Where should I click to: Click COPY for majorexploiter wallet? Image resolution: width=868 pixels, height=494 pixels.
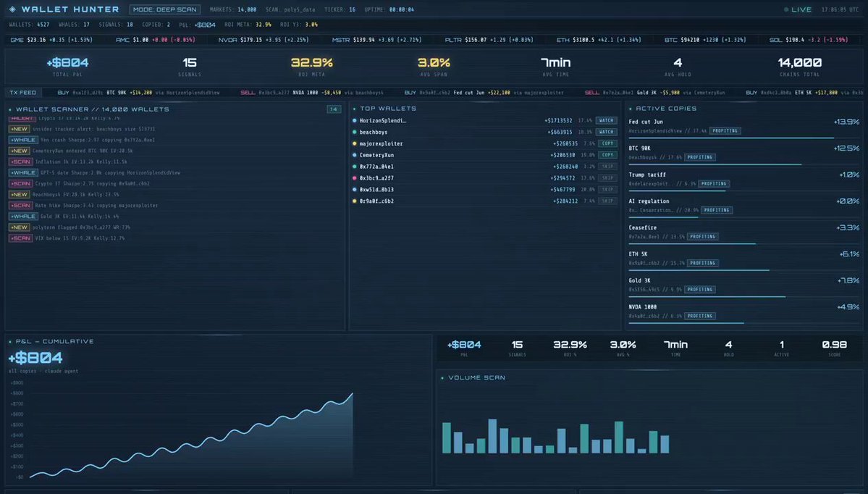[607, 143]
